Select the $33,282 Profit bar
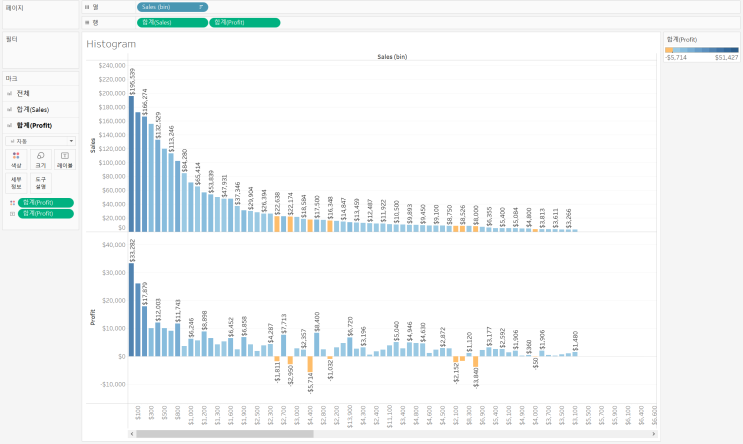This screenshot has width=743, height=444. click(132, 309)
